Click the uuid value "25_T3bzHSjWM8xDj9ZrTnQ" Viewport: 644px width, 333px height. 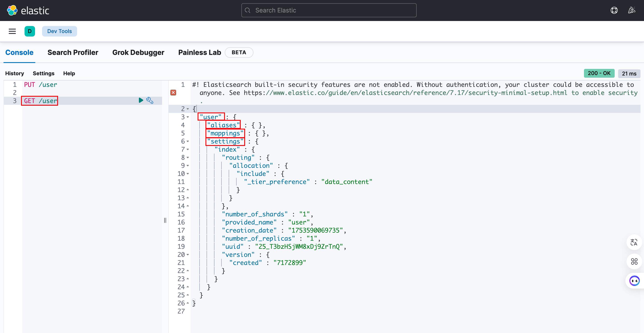tap(299, 246)
